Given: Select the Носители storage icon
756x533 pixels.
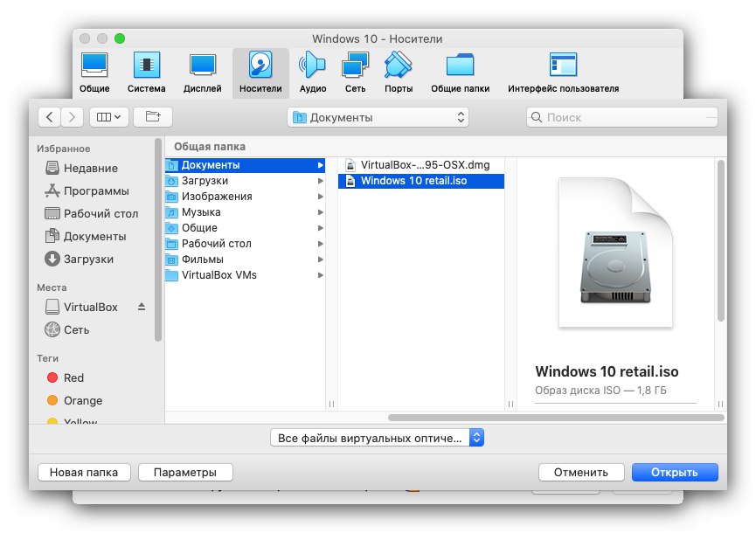Looking at the screenshot, I should tap(260, 73).
